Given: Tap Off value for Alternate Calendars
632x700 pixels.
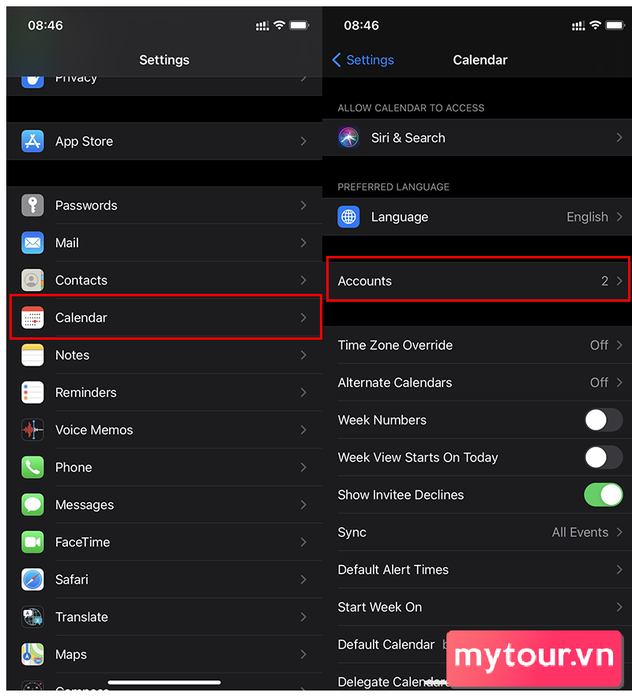Looking at the screenshot, I should (599, 383).
